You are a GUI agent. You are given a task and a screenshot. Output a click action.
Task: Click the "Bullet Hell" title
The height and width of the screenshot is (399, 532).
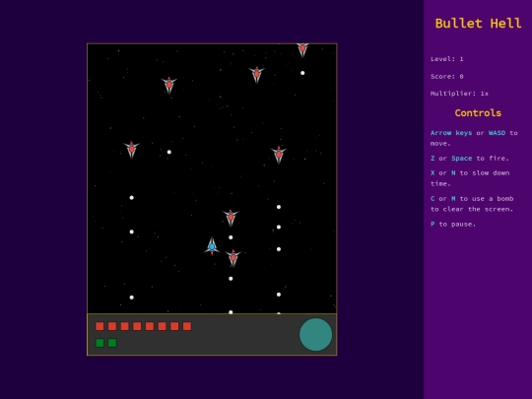(478, 23)
